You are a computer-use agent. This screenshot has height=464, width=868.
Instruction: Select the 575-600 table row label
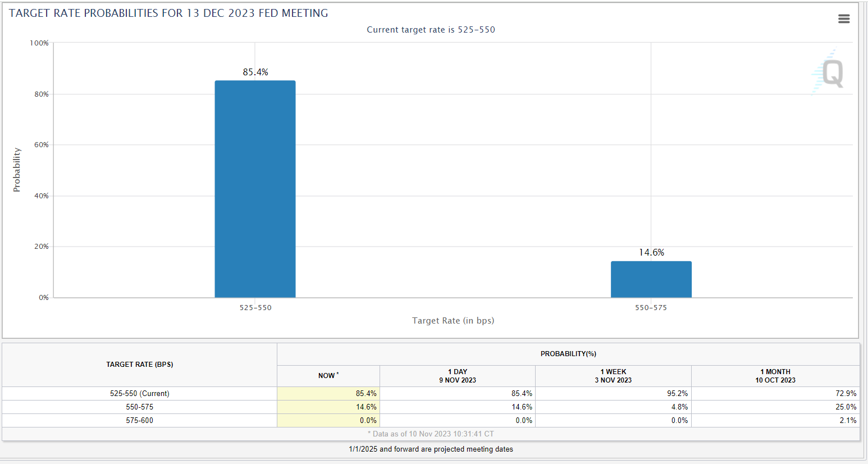point(139,421)
